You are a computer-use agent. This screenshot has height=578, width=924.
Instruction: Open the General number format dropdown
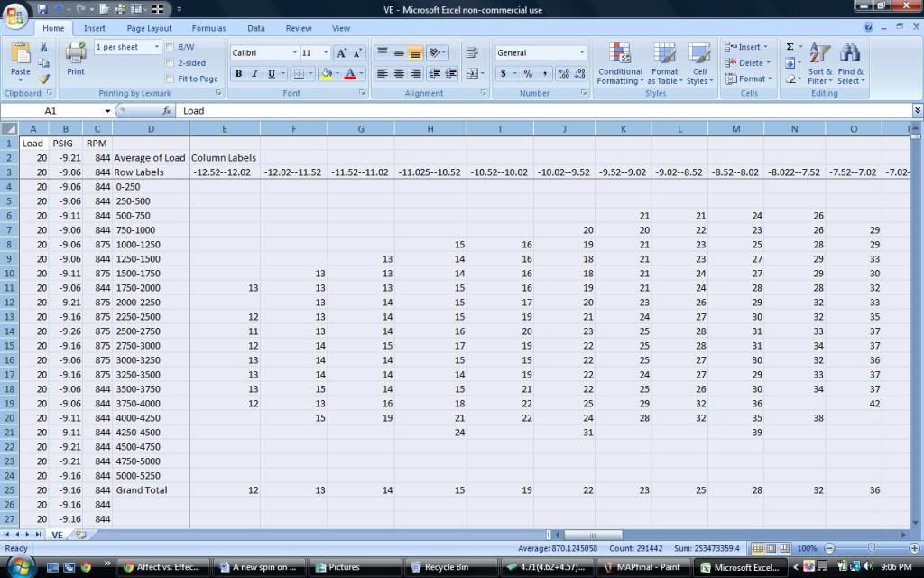click(x=582, y=53)
